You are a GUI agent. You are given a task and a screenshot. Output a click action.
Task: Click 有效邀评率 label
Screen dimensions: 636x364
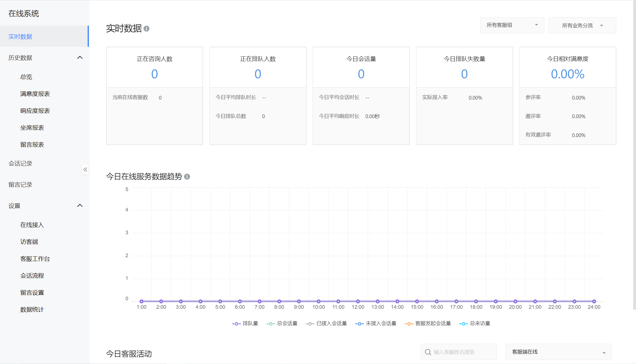tap(538, 135)
